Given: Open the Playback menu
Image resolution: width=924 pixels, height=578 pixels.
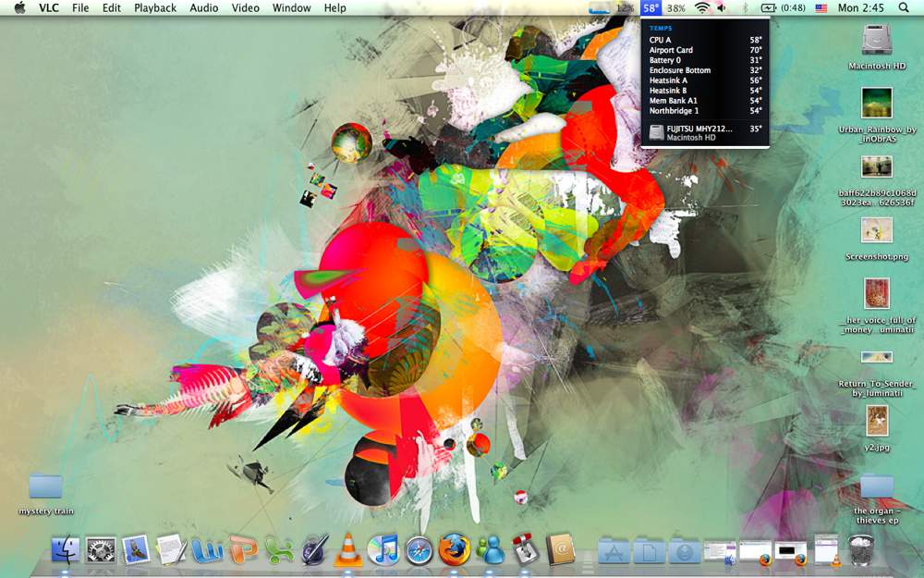Looking at the screenshot, I should click(155, 7).
